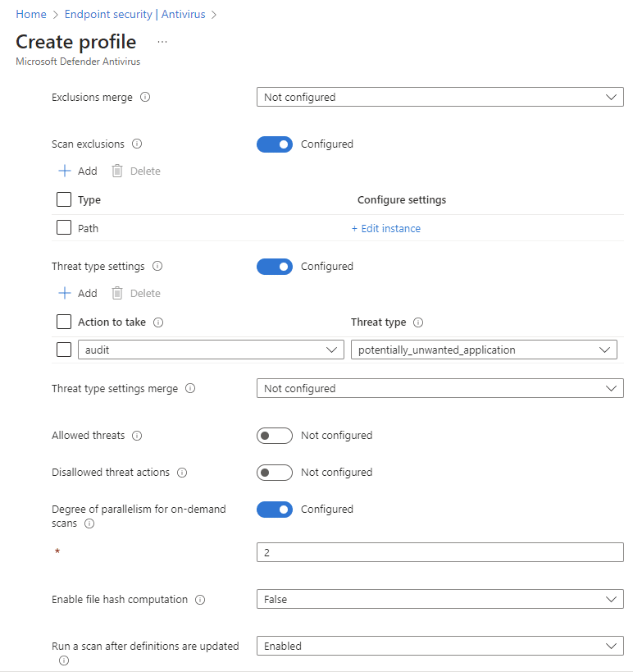Click info icon next to Exclusions merge
Viewport: 633px width, 672px height.
145,98
